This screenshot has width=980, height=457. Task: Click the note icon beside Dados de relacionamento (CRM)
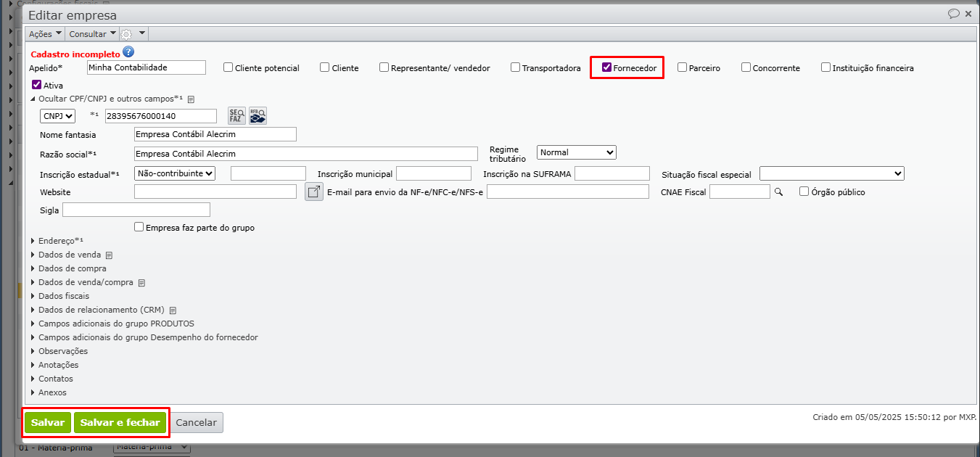coord(173,310)
